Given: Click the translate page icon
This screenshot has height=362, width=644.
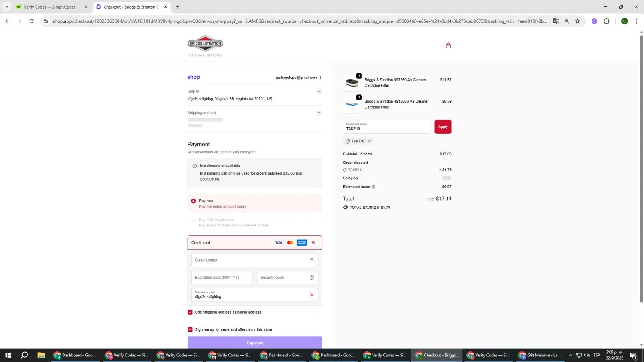Looking at the screenshot, I should (x=556, y=21).
